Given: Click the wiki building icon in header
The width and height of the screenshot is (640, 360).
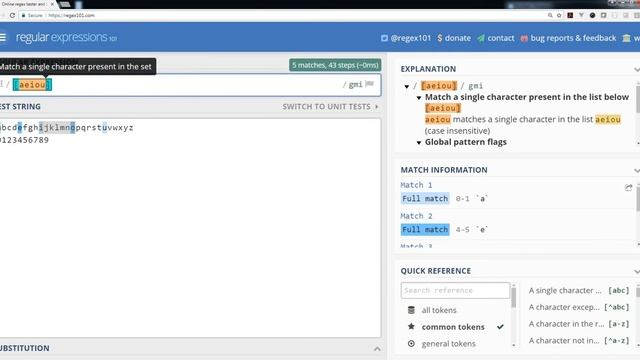Looking at the screenshot, I should click(x=626, y=38).
